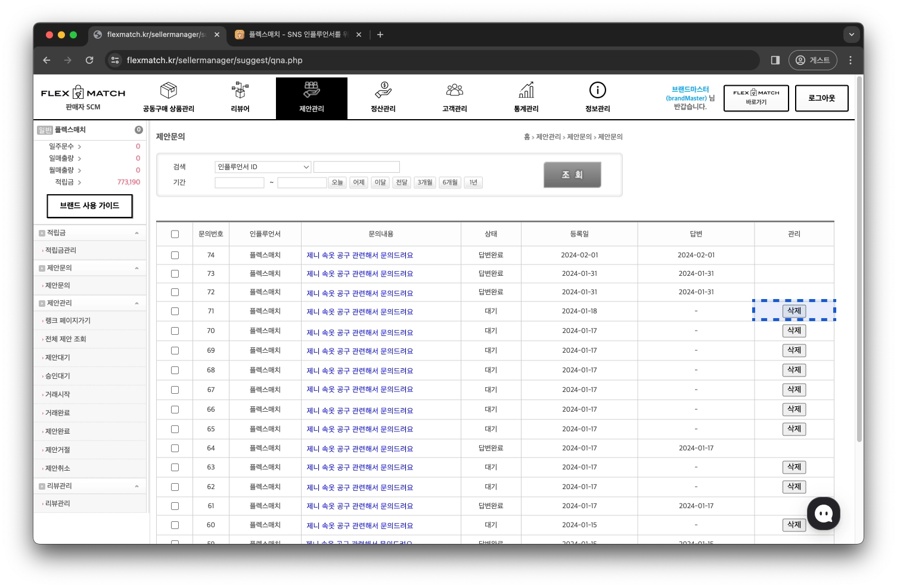Open inquiry 74 title link
Viewport: 897px width, 588px height.
360,255
